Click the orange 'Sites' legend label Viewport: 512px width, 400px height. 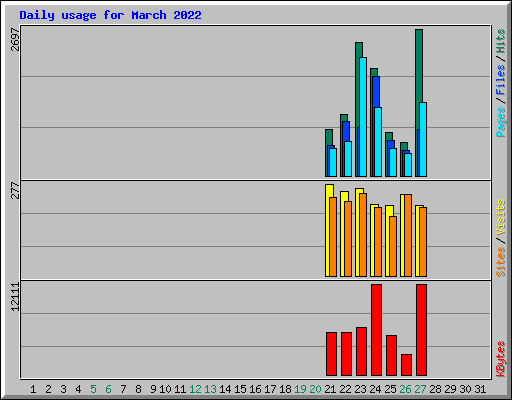(501, 262)
